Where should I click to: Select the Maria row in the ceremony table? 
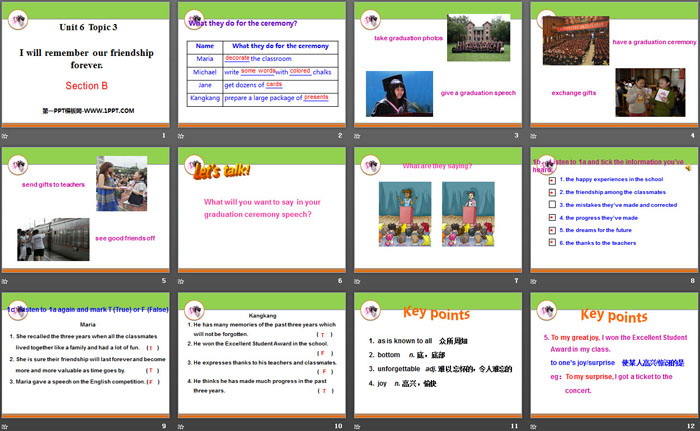tap(262, 59)
